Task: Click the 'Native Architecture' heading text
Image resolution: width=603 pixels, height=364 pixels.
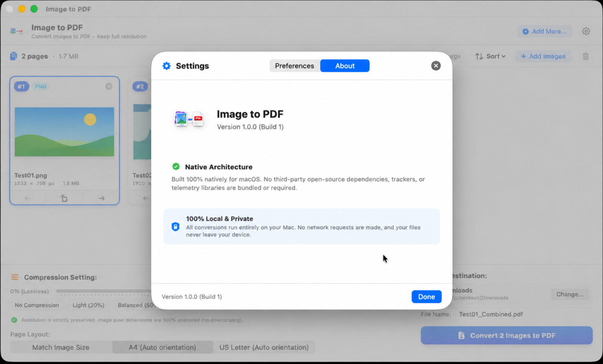Action: (x=219, y=167)
